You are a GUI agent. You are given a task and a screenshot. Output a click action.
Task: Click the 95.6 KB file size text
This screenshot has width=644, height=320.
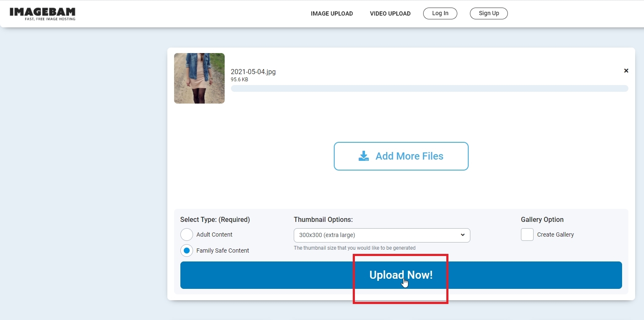[239, 80]
